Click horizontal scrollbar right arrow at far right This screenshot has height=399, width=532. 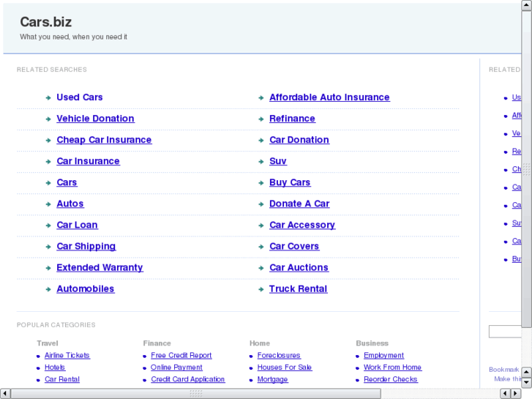point(516,394)
